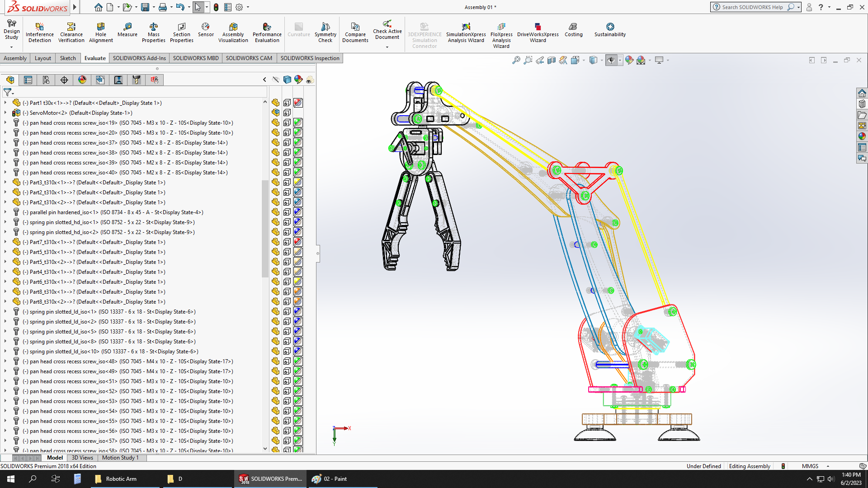Expand the Design Study dropdown arrow
This screenshot has height=488, width=868.
[11, 47]
